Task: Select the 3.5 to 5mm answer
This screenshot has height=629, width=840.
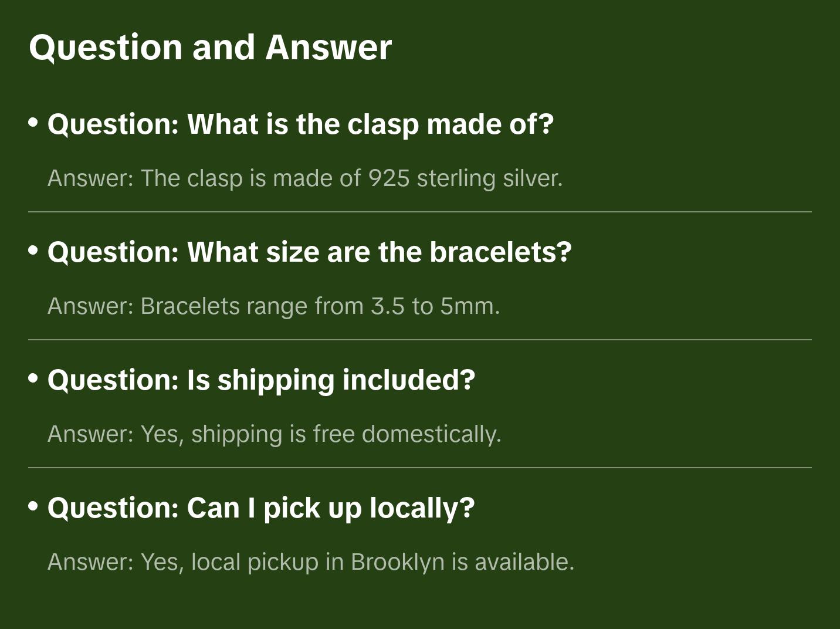Action: (x=273, y=306)
